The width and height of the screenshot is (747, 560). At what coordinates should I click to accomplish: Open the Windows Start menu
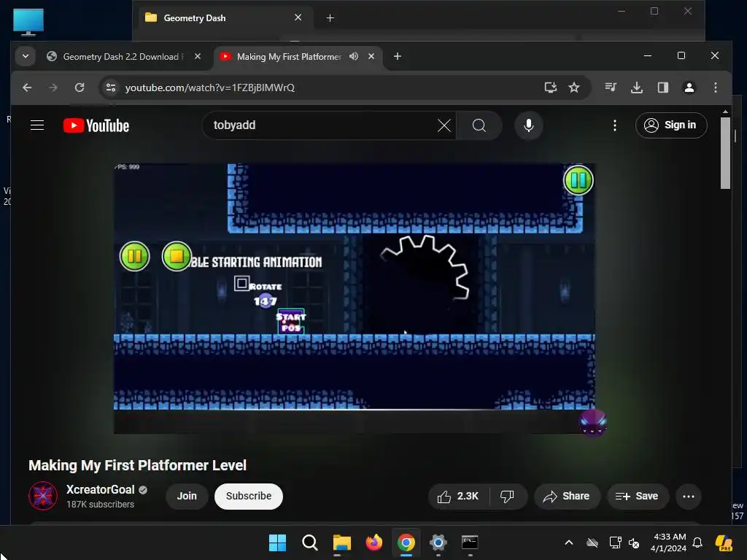click(277, 542)
